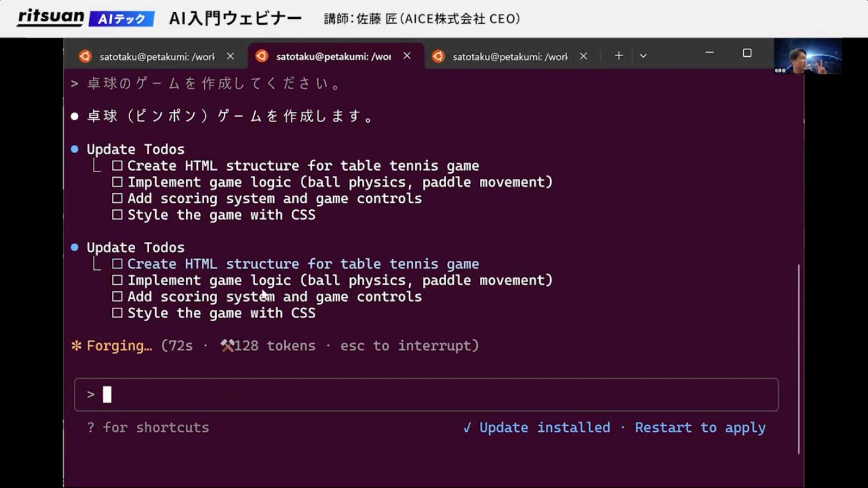Close the third terminal tab
This screenshot has height=488, width=868.
583,56
